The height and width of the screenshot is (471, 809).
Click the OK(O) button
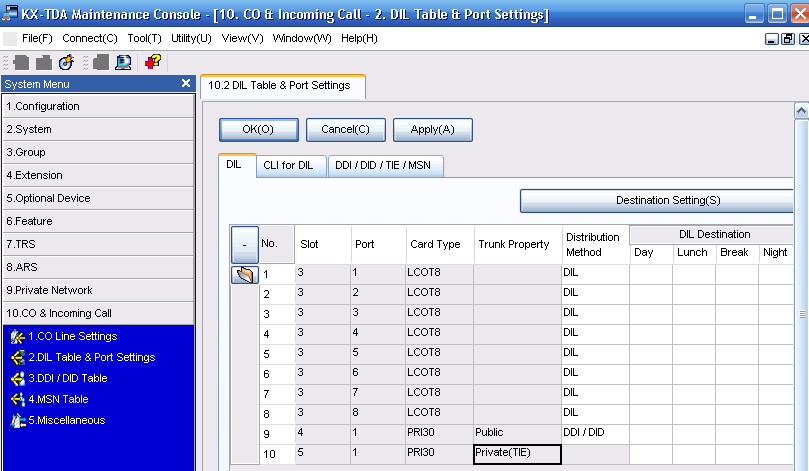pyautogui.click(x=258, y=129)
